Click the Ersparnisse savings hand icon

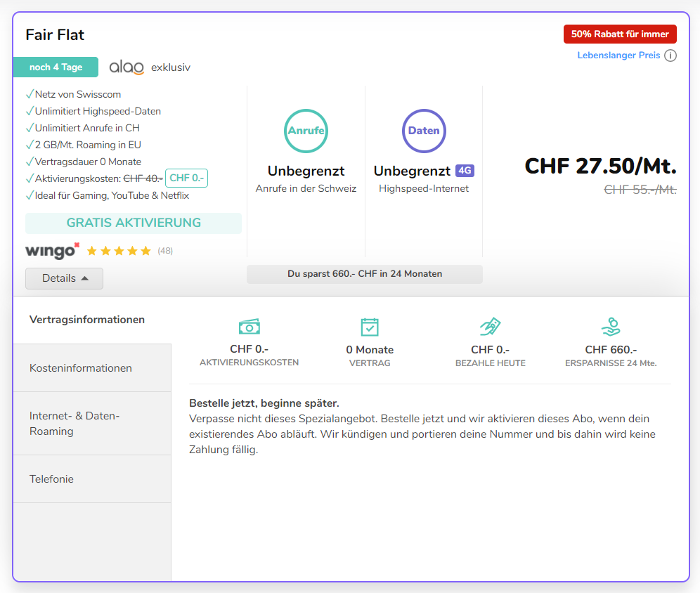pos(611,327)
